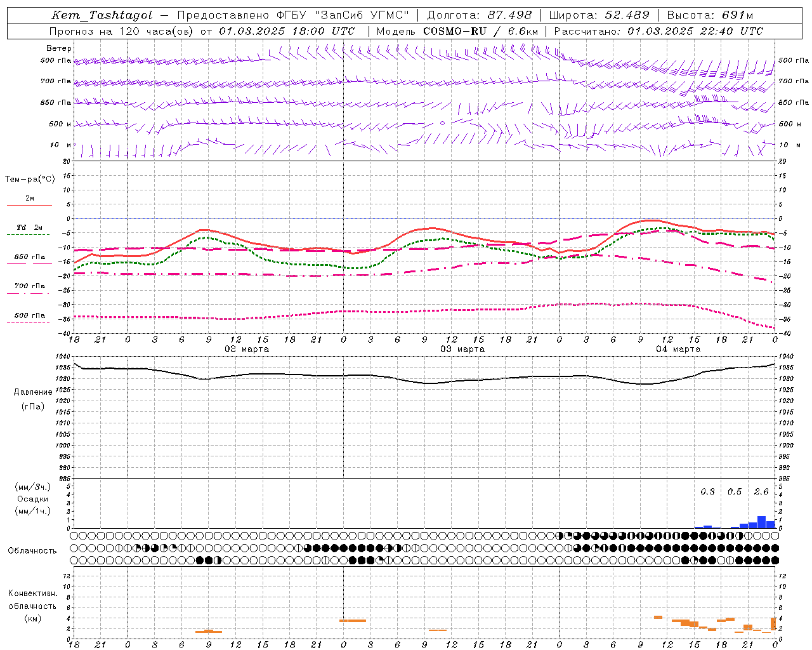Select the Осадки panel label
812x650 pixels.
[x=33, y=499]
